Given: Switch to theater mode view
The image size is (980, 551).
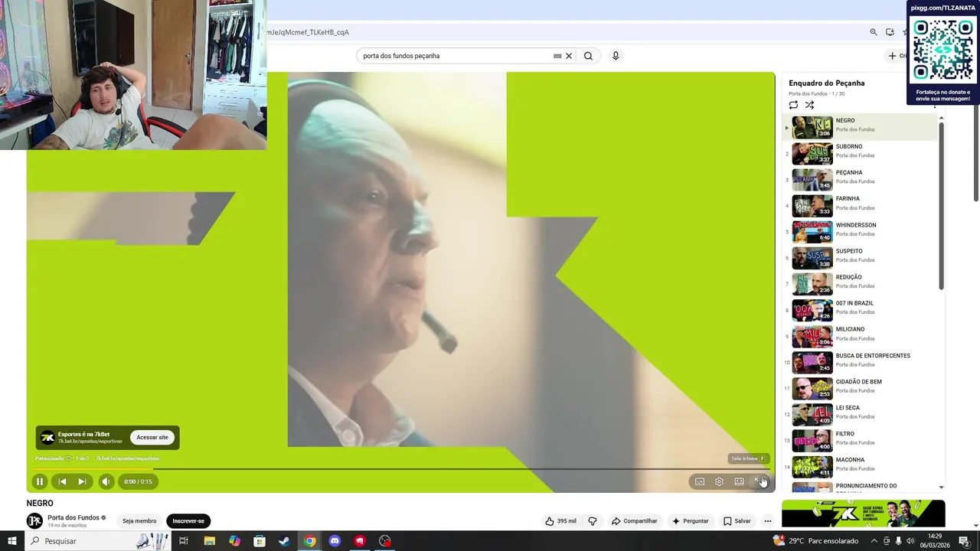Looking at the screenshot, I should (739, 481).
